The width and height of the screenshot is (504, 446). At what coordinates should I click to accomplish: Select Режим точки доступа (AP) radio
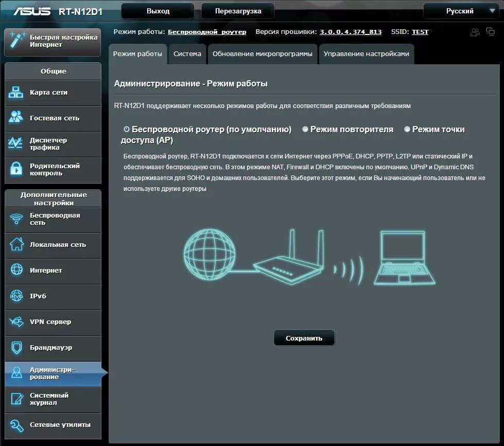coord(407,129)
